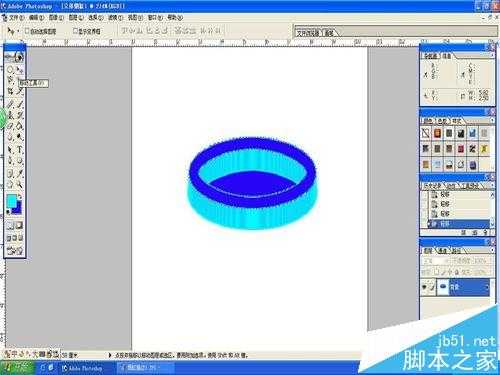Select the Paint Bucket tool
The width and height of the screenshot is (500, 375).
(x=20, y=126)
